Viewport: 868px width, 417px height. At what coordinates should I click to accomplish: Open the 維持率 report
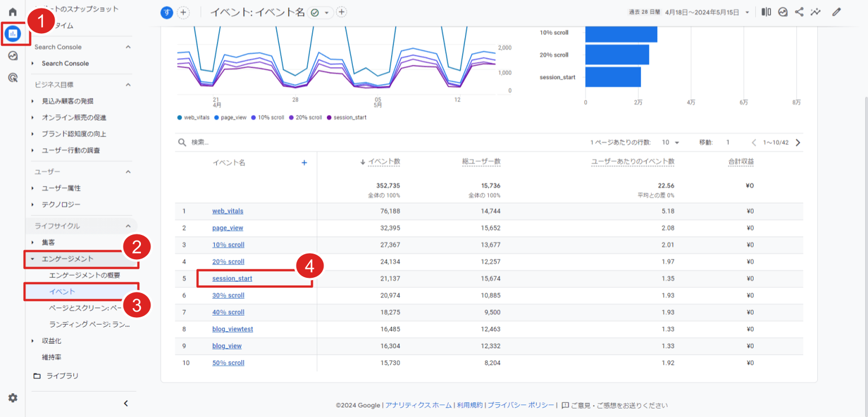point(51,357)
